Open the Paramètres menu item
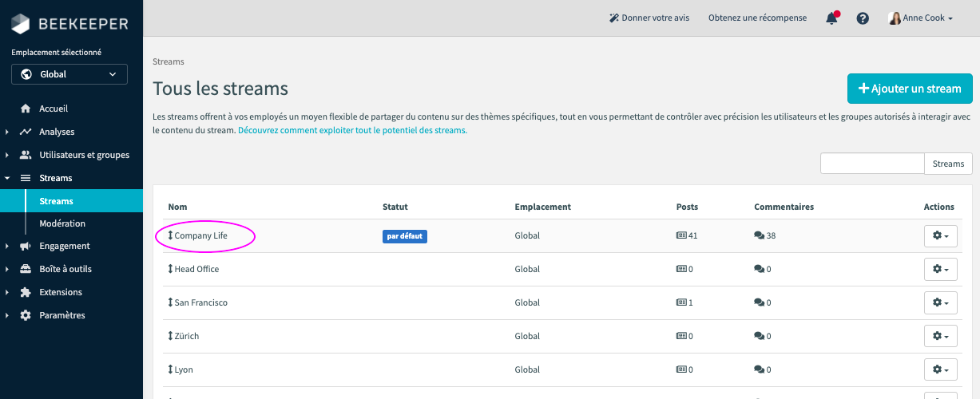Screen dimensions: 980x399 (x=62, y=315)
